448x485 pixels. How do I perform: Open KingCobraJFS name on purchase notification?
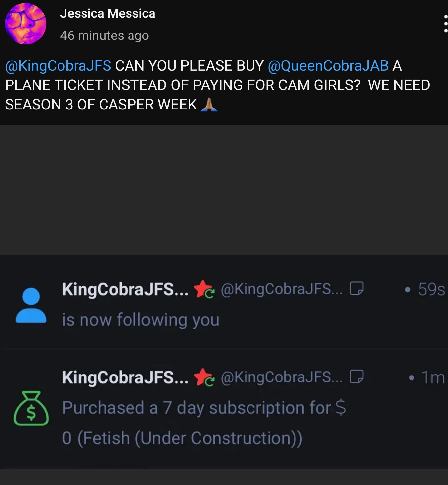tap(125, 377)
